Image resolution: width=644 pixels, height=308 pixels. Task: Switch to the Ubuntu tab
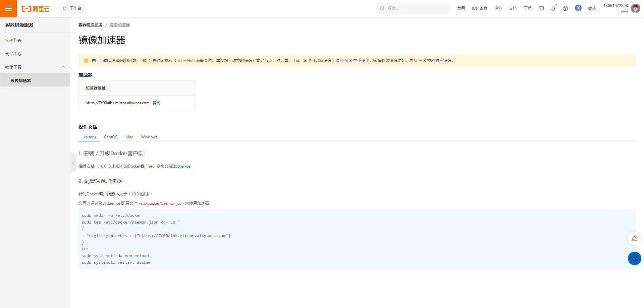(89, 137)
